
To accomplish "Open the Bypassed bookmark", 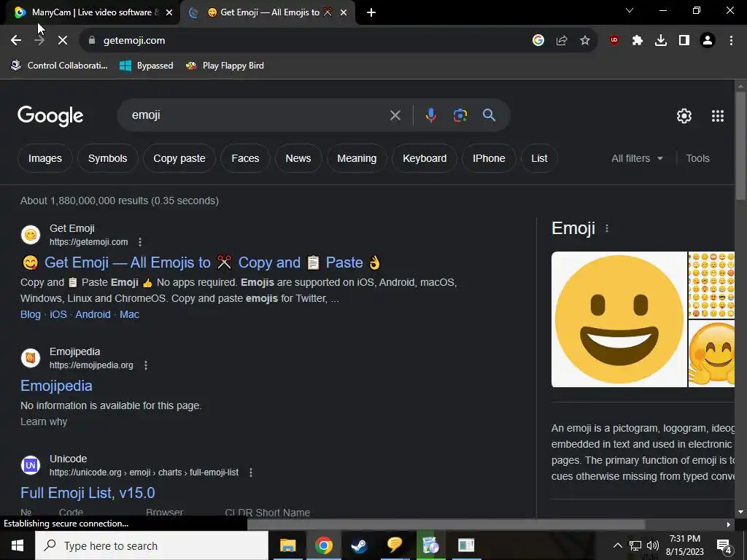I will 146,66.
